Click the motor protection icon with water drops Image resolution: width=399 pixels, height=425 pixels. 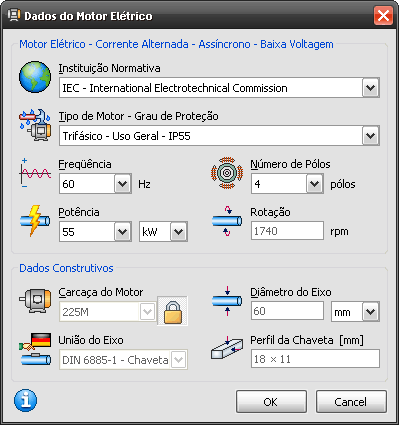35,125
